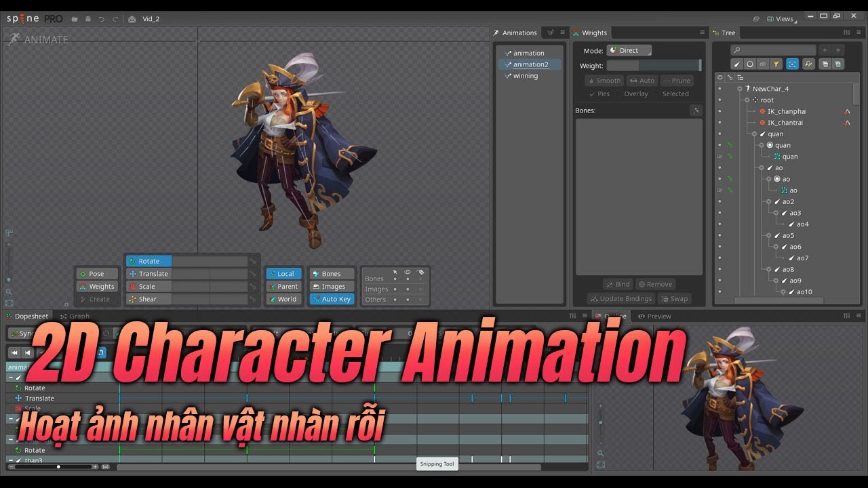The height and width of the screenshot is (488, 868).
Task: Collapse the root node in the Tree panel
Action: pos(747,100)
